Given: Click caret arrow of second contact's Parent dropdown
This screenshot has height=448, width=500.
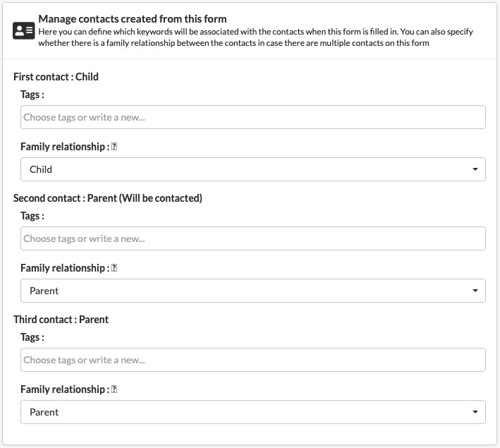Looking at the screenshot, I should pos(475,291).
